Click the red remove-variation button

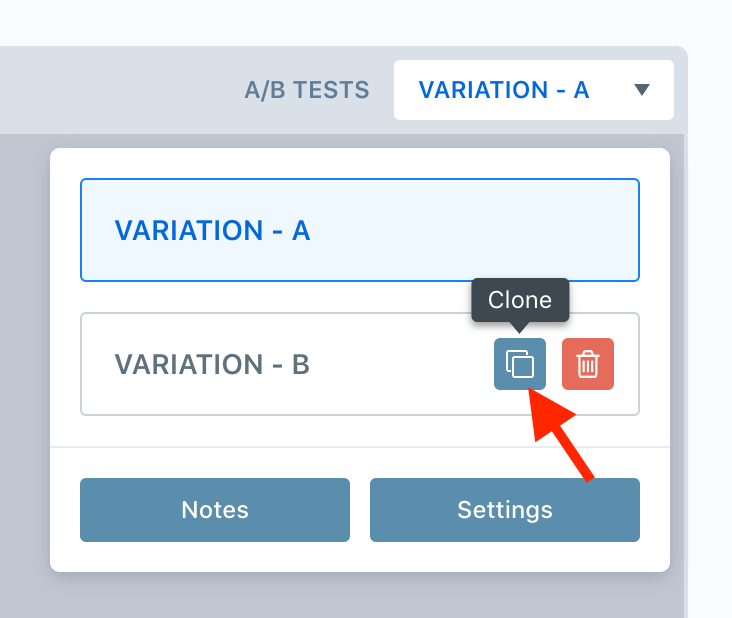(588, 364)
